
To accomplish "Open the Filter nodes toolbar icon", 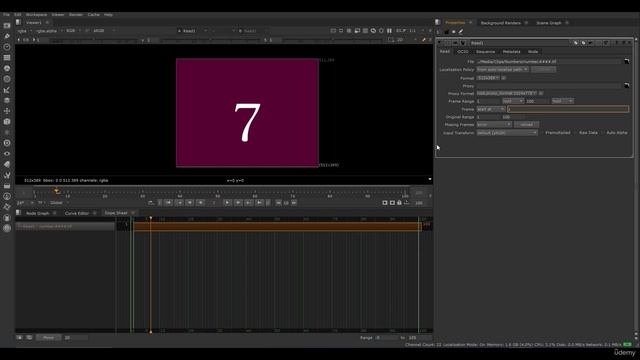I will [7, 79].
